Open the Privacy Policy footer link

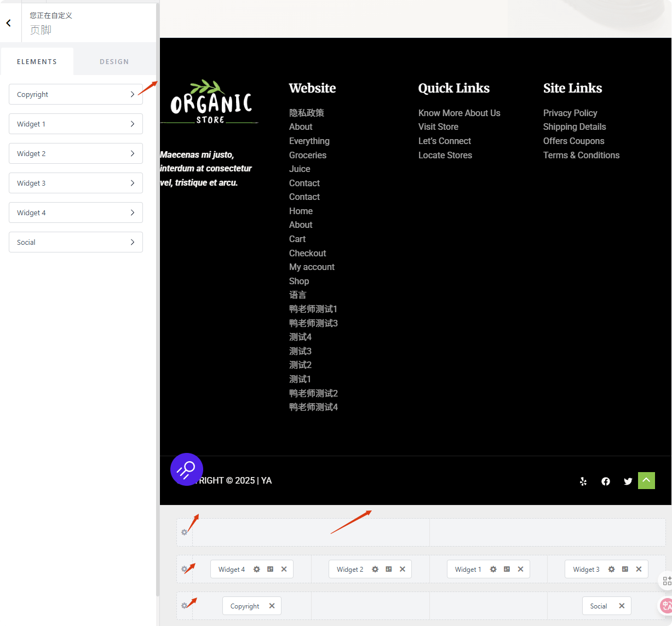(x=570, y=113)
